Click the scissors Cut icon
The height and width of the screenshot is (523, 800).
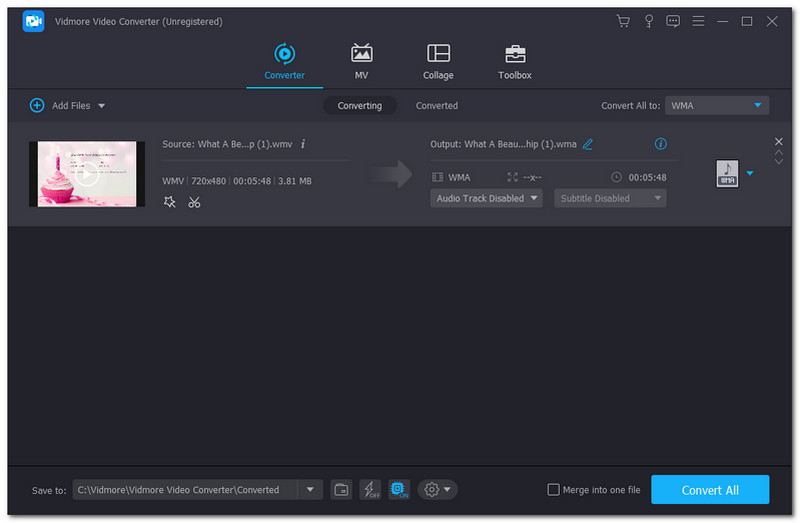(194, 202)
